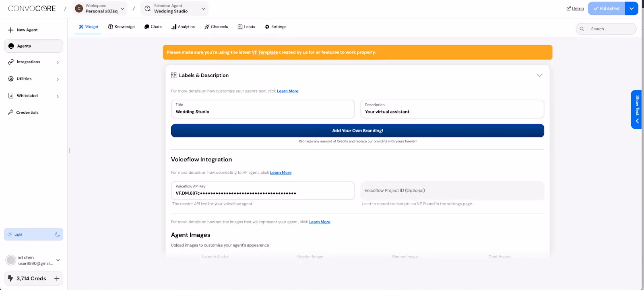Click the moon icon in theme switch
The image size is (644, 290).
[x=58, y=234]
